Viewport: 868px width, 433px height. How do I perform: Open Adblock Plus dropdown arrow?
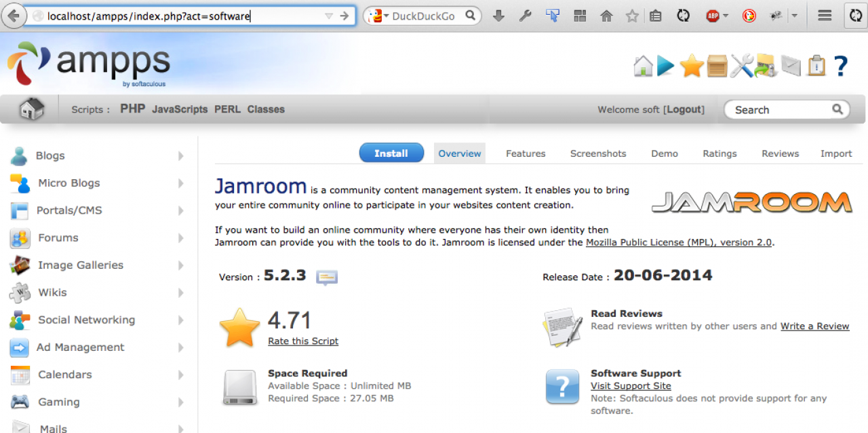pos(726,16)
